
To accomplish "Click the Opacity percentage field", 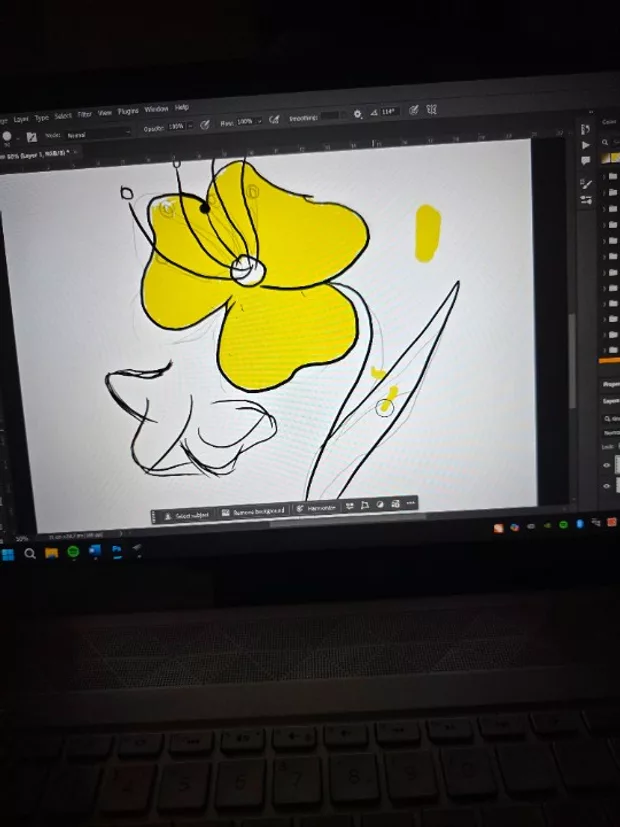I will [176, 127].
